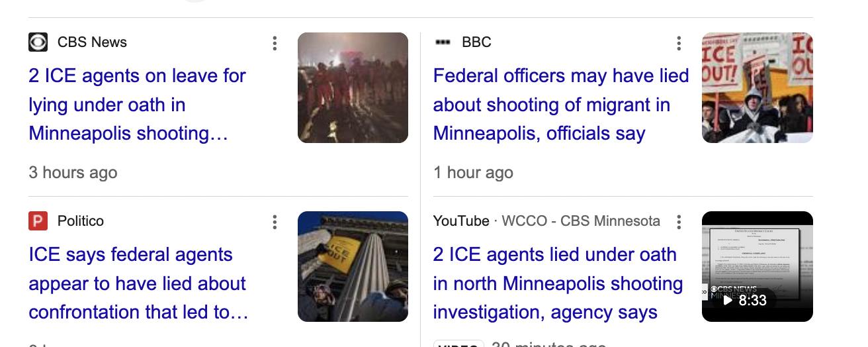
Task: Click the CBS News story thumbnail image
Action: (x=353, y=87)
